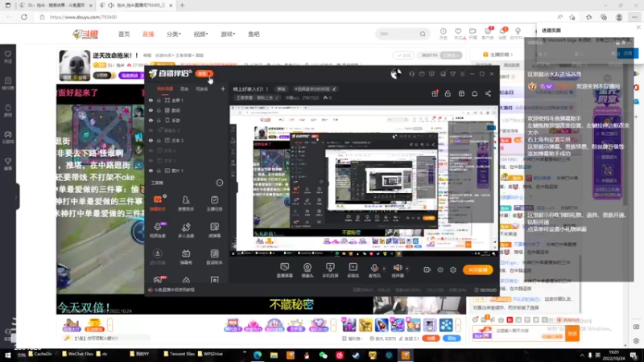644x362 pixels.
Task: Toggle visibility of the 歌词 layer
Action: (x=151, y=110)
